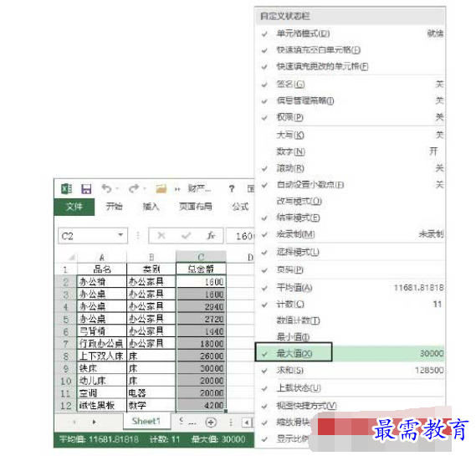Click the Excel application icon
This screenshot has width=476, height=456.
[x=66, y=189]
